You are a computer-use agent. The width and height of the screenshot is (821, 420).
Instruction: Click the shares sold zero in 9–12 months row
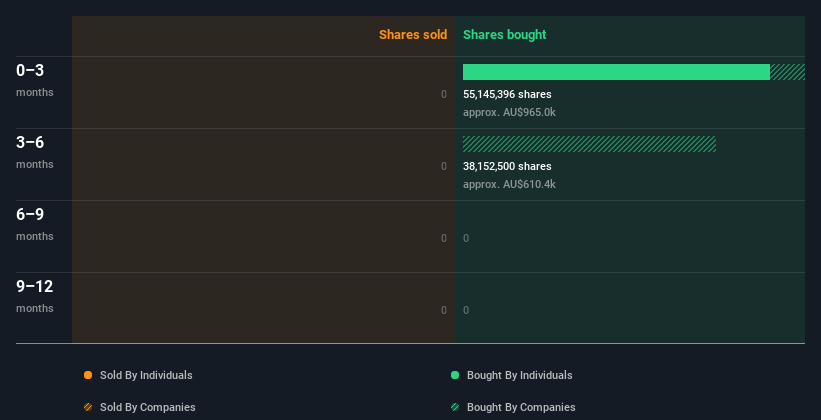point(444,310)
